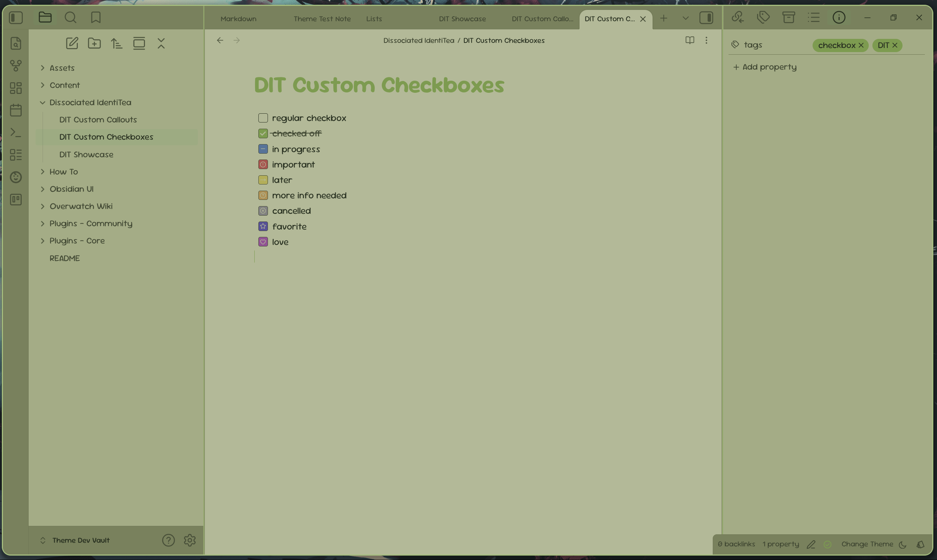Viewport: 937px width, 560px height.
Task: Expand the Obsidian UI folder
Action: click(x=42, y=189)
